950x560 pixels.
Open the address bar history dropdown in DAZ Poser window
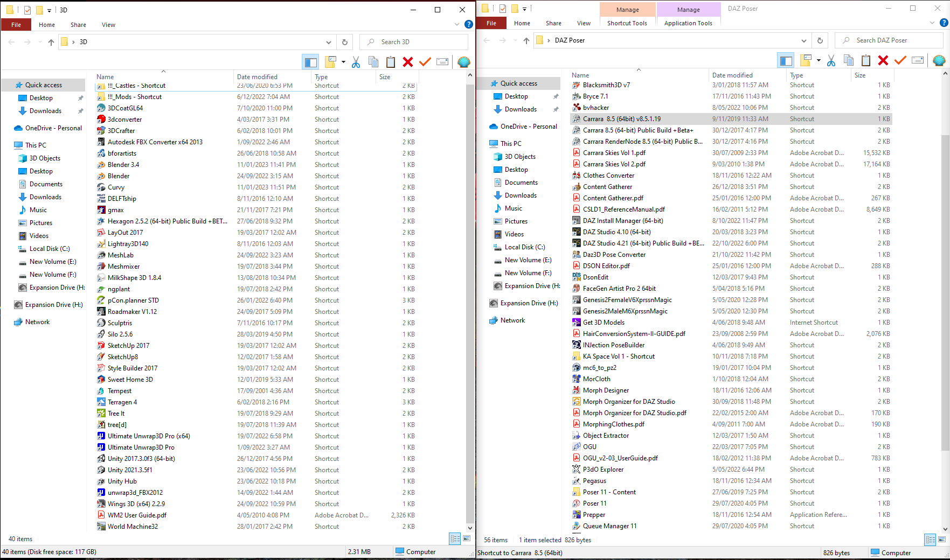pyautogui.click(x=804, y=40)
